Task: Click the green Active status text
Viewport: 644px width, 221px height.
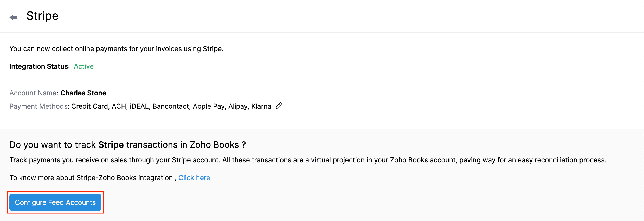Action: [83, 66]
